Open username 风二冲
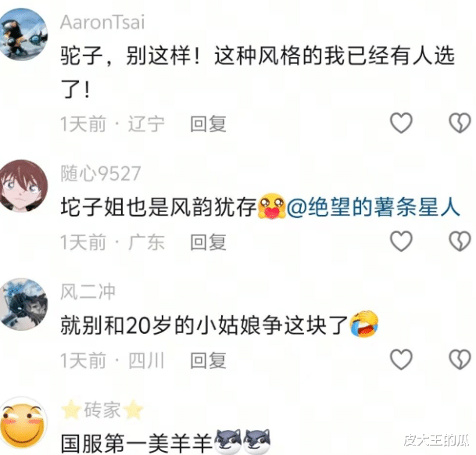476x455 pixels. tap(88, 292)
